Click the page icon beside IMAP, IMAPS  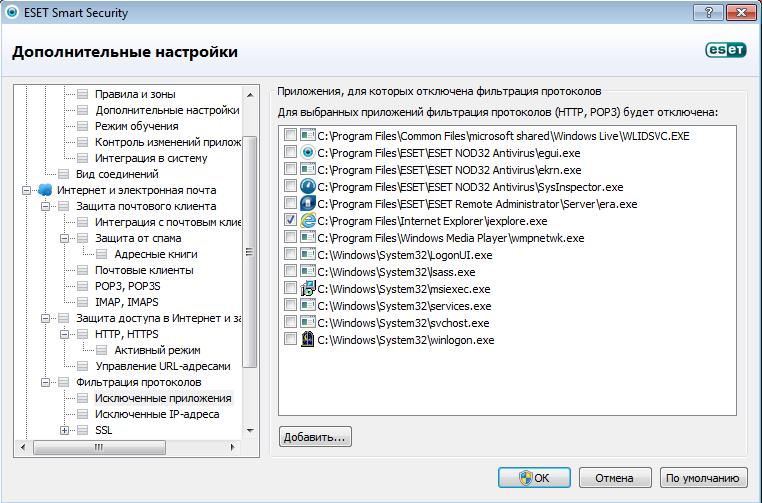(83, 302)
